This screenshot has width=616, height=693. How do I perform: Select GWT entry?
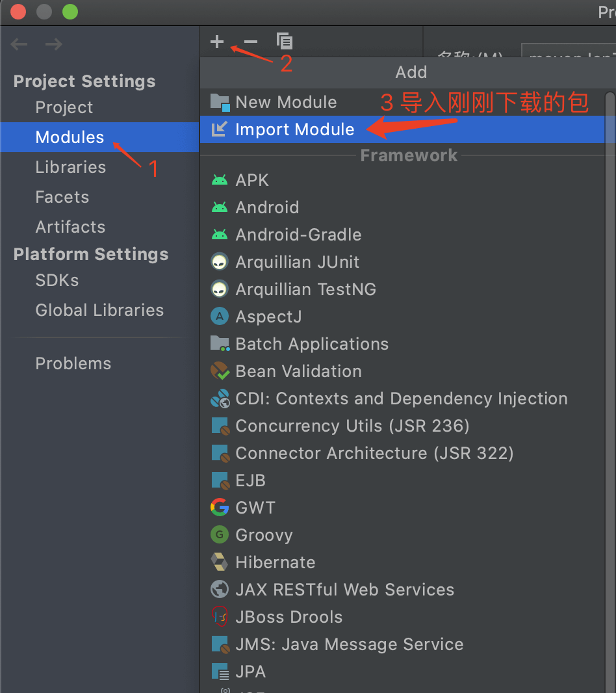402,507
